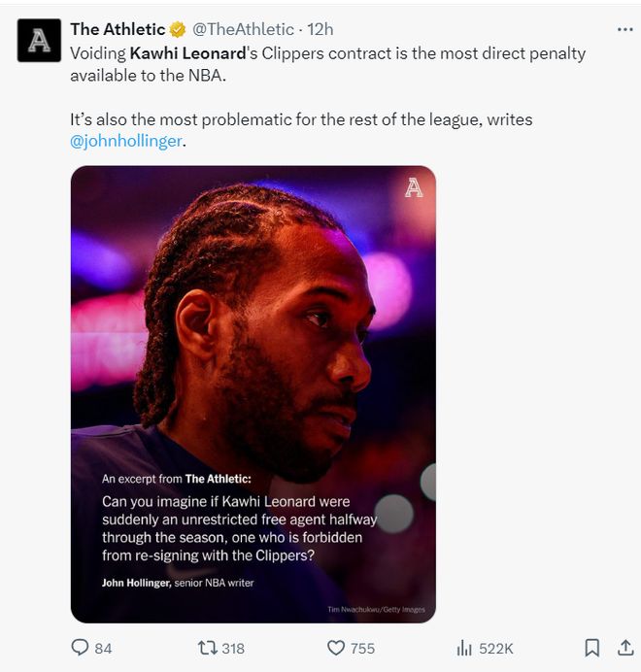Bookmark this post
641x672 pixels.
(591, 648)
